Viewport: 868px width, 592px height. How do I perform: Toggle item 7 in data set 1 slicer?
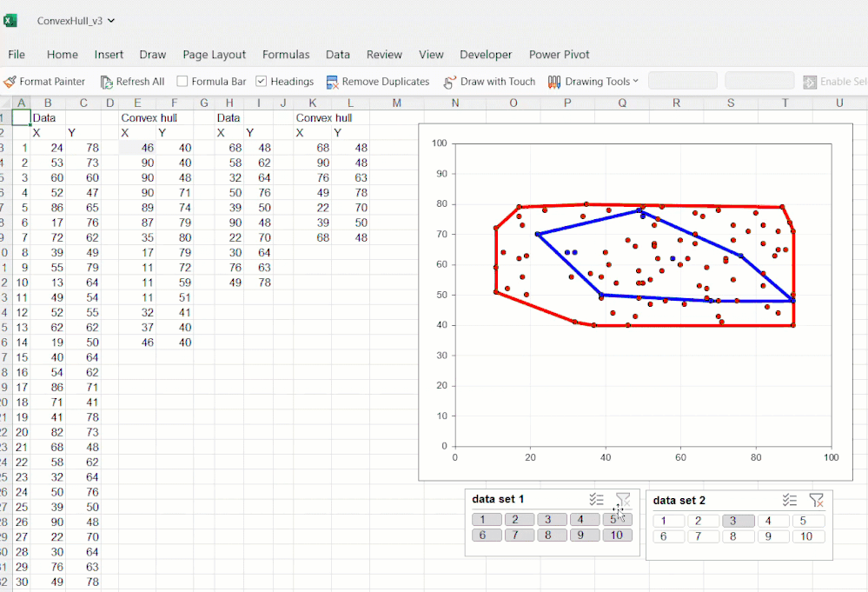[520, 535]
